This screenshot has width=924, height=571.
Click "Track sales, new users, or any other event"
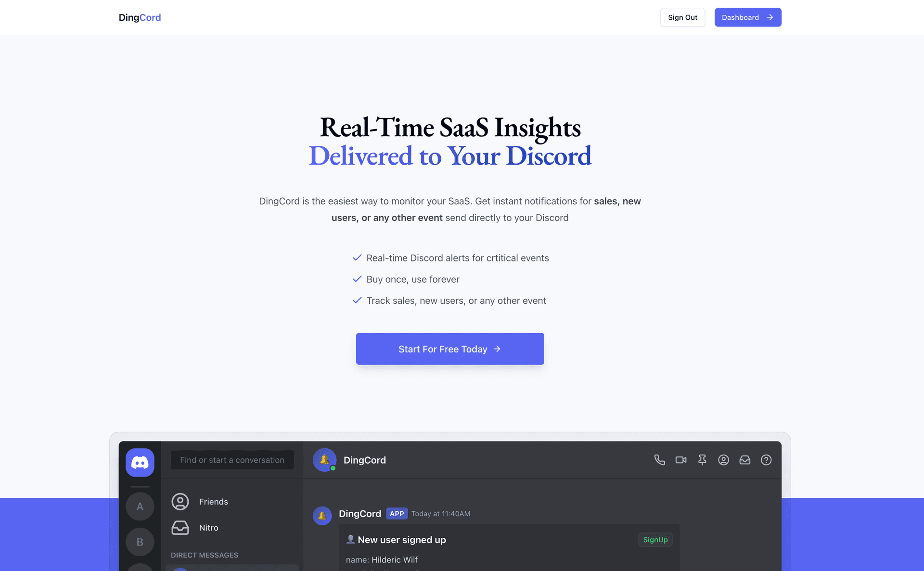456,300
